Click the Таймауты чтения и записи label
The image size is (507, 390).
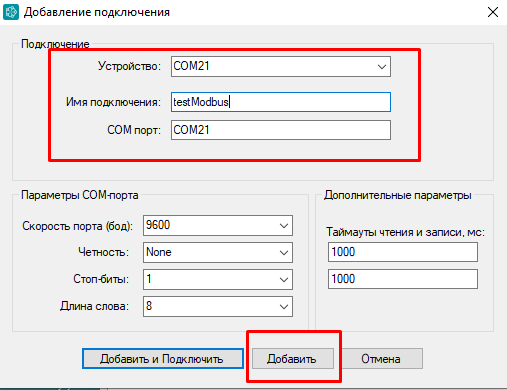click(x=405, y=232)
